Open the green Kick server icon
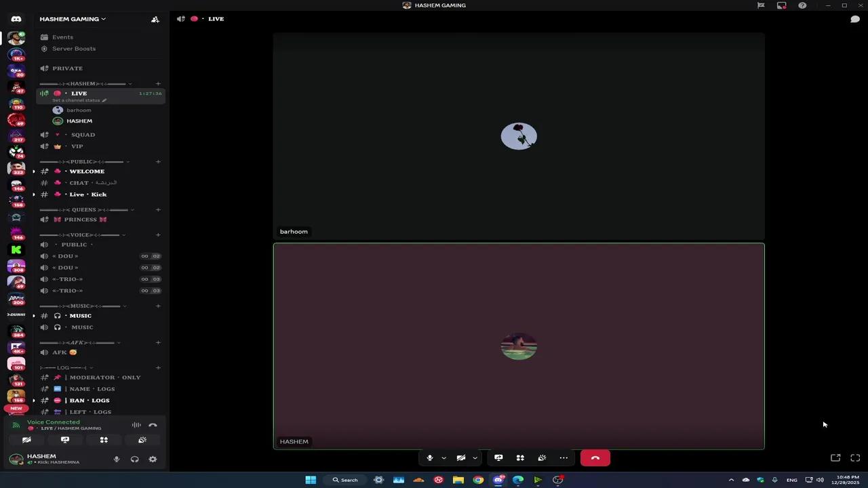The width and height of the screenshot is (868, 488). (x=16, y=249)
